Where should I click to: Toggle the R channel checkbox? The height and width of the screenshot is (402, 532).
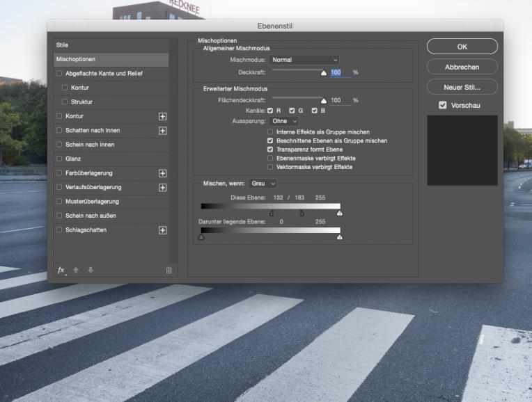(x=270, y=111)
